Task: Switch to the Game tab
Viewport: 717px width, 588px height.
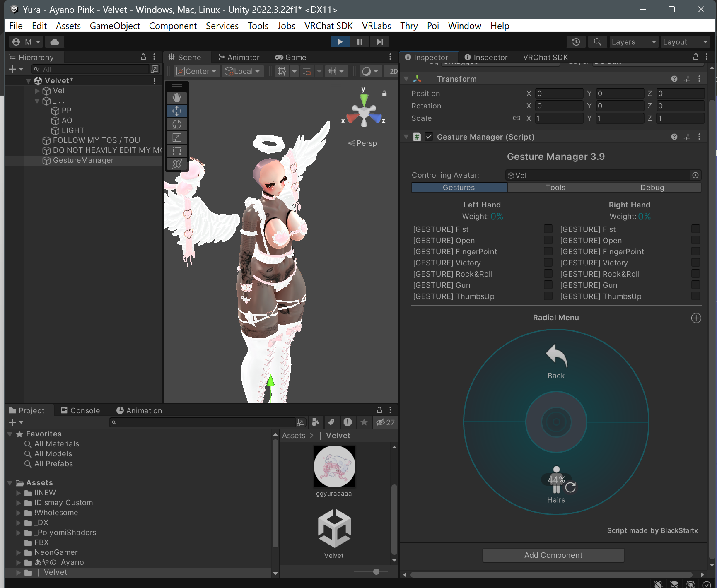Action: point(291,57)
